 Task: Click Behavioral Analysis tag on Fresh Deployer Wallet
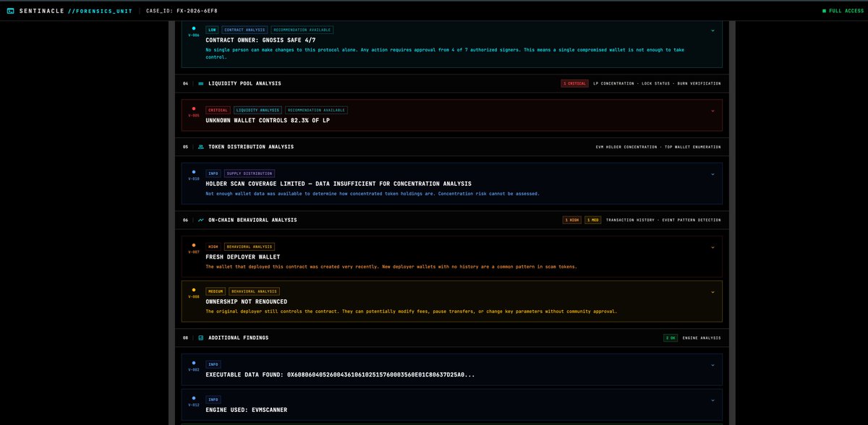pos(250,246)
